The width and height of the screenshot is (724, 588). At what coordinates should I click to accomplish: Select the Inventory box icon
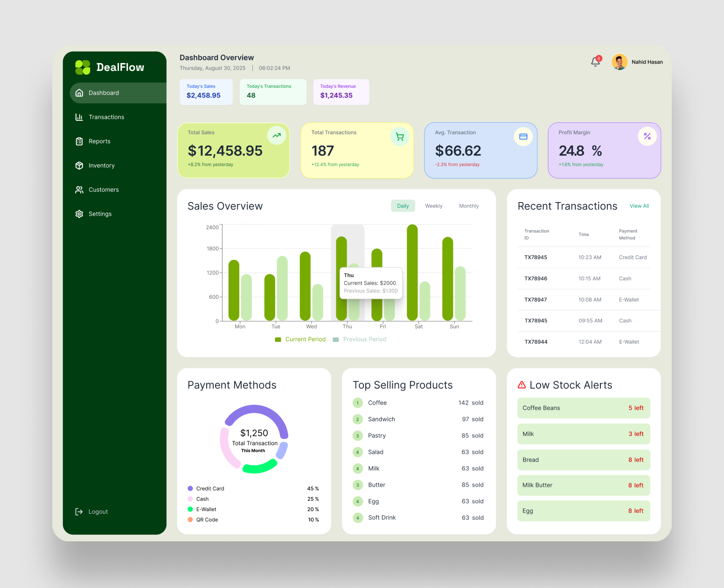point(79,165)
